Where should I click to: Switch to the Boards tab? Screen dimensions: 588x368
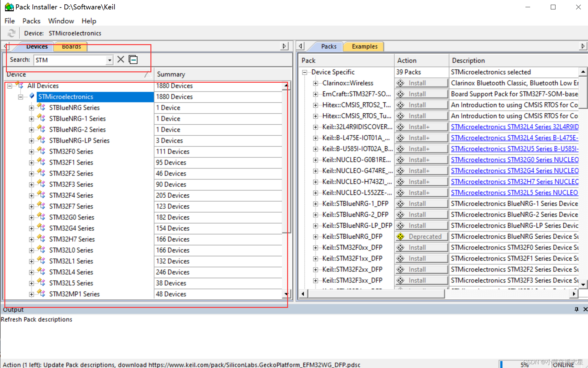pyautogui.click(x=71, y=46)
